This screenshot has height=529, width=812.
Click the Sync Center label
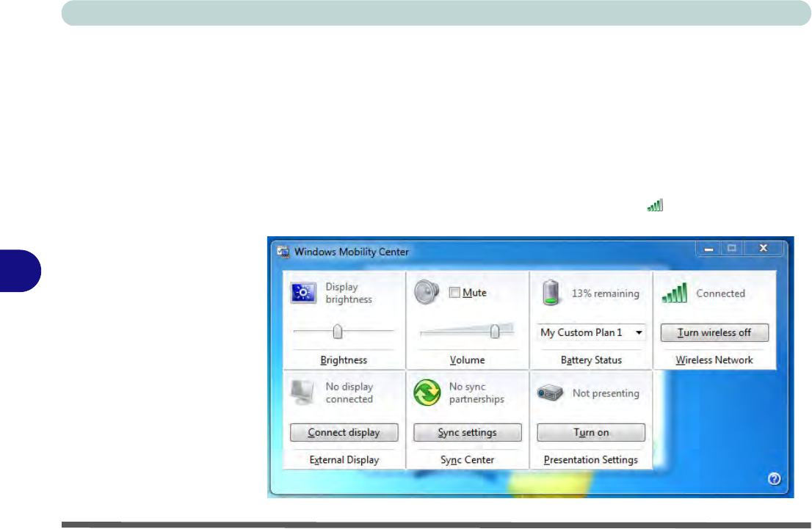pos(467,459)
